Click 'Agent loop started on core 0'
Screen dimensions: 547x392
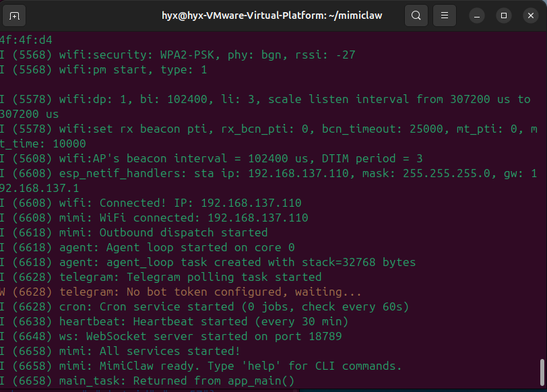pos(200,248)
